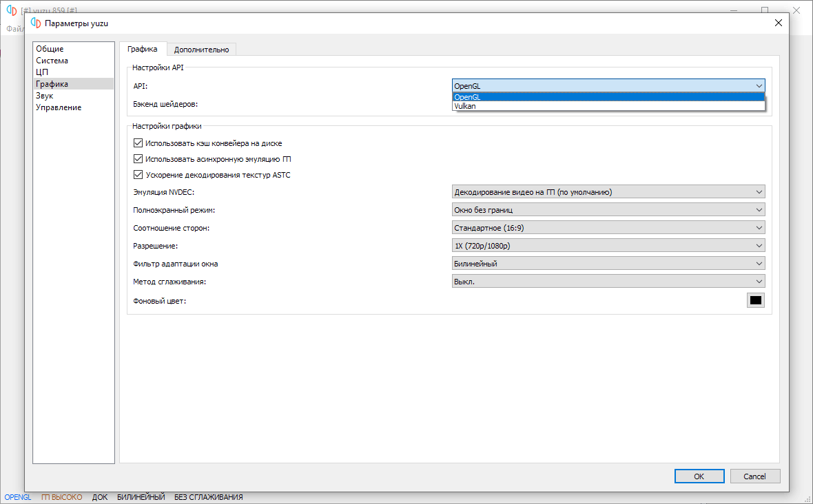Open the Звук settings category
Viewport: 813px width, 504px height.
[73, 96]
